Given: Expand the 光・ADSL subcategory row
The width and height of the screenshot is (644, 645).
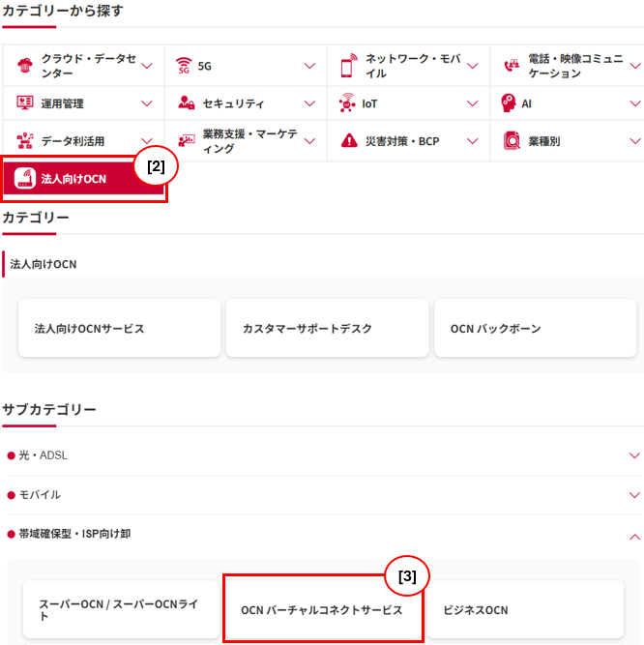Looking at the screenshot, I should (x=323, y=455).
